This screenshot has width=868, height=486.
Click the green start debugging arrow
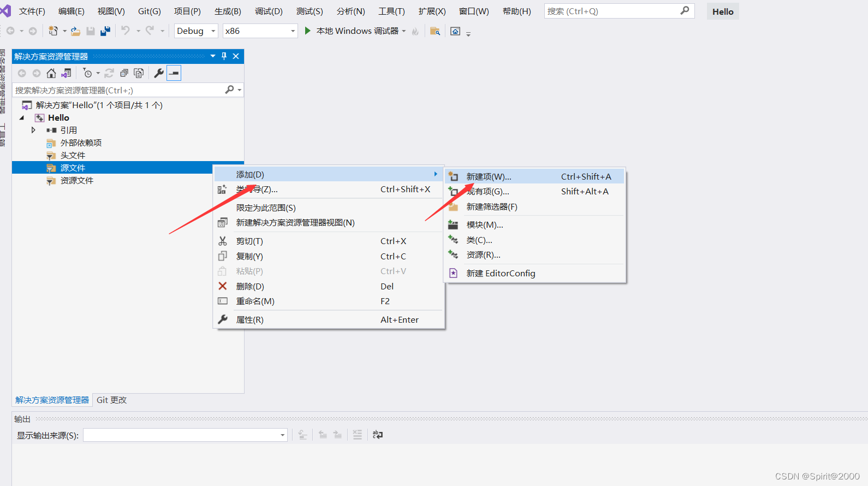coord(307,31)
